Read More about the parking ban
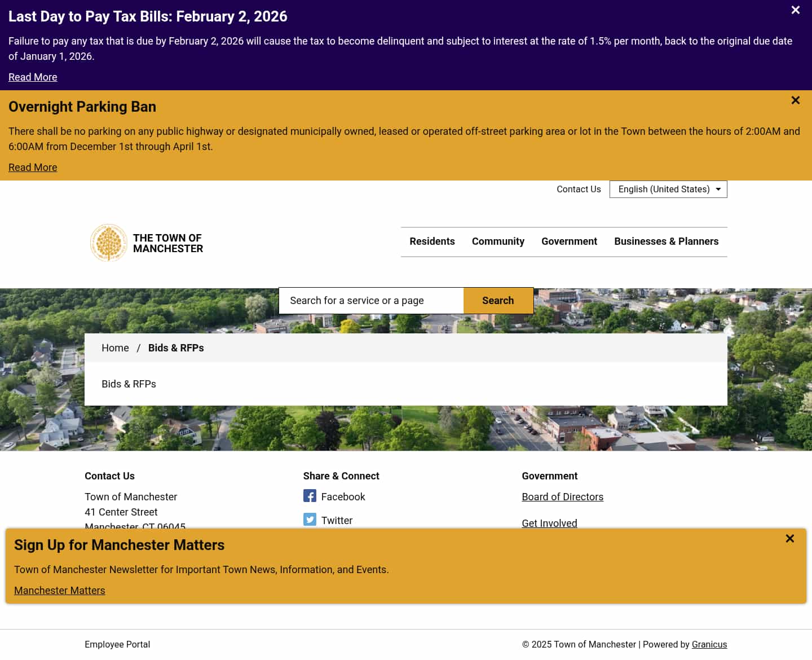This screenshot has width=812, height=660. click(x=32, y=167)
